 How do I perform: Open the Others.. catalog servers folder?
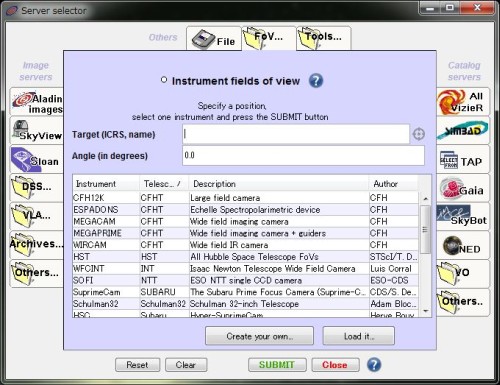tap(463, 302)
